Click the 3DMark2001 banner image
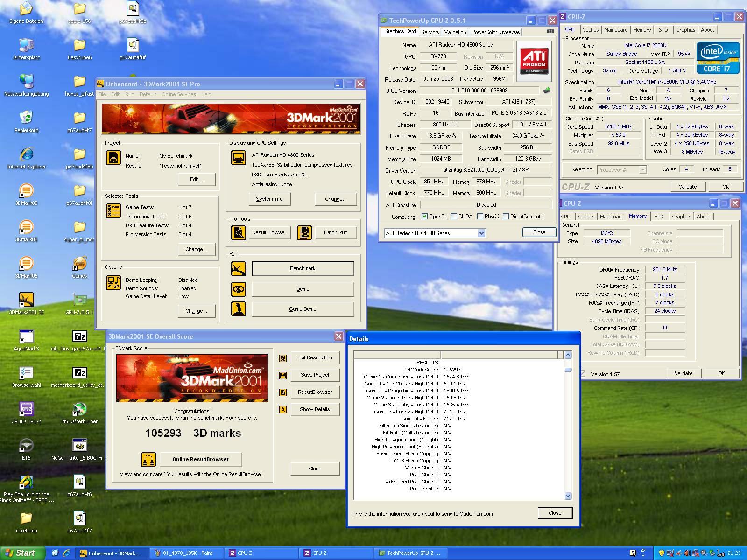747x560 pixels. coord(231,119)
